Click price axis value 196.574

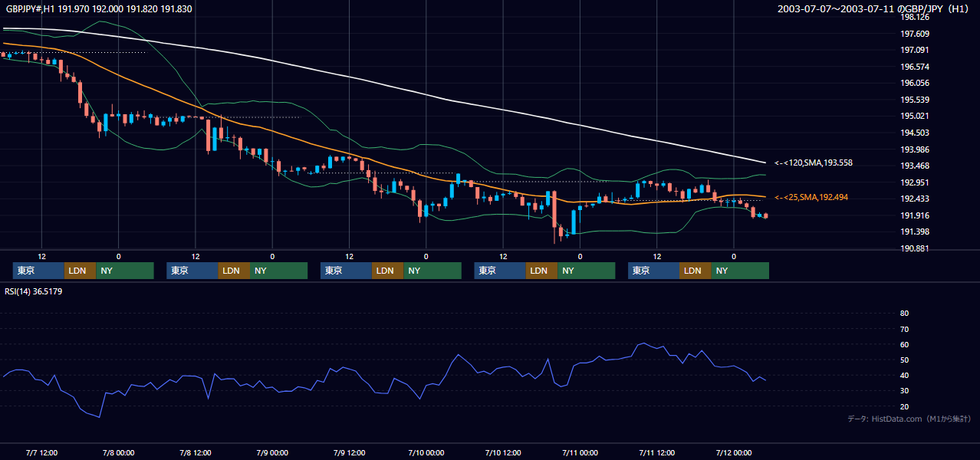click(916, 67)
